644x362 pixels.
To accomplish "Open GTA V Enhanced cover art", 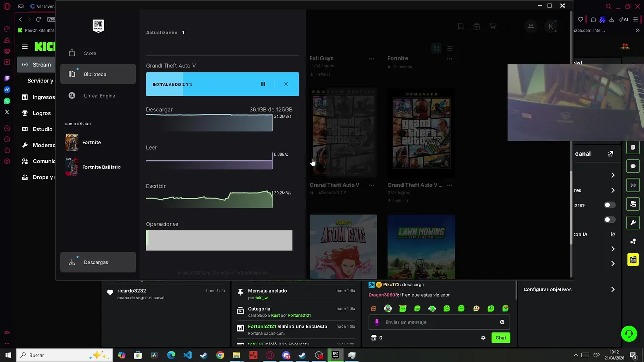I will 421,133.
